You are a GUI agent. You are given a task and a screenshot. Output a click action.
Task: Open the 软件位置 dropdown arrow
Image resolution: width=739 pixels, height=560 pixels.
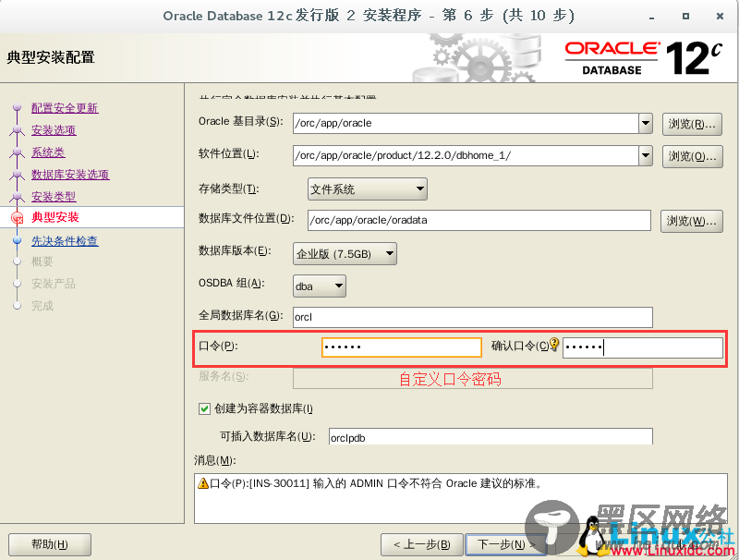pyautogui.click(x=645, y=155)
